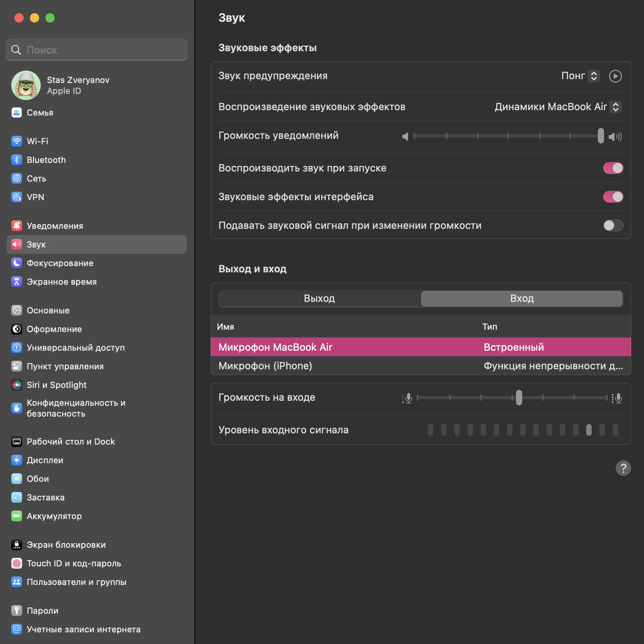Select Звук item in sidebar
Viewport: 644px width, 644px height.
click(x=97, y=244)
